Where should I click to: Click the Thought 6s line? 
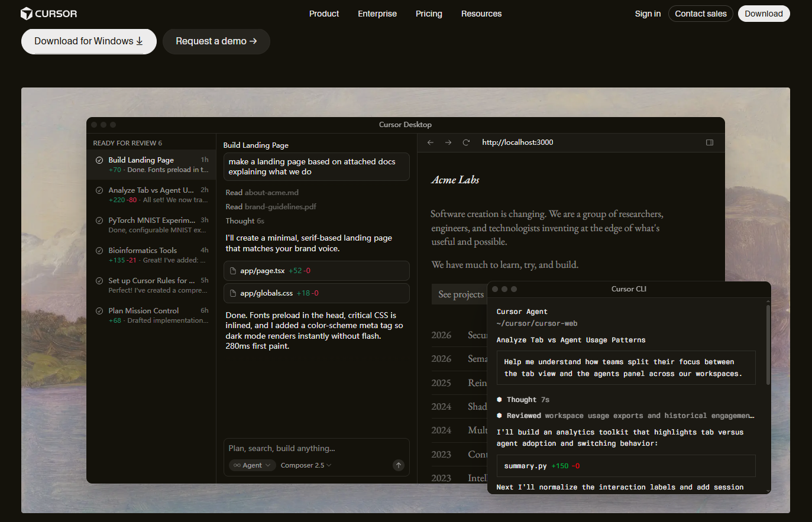245,221
